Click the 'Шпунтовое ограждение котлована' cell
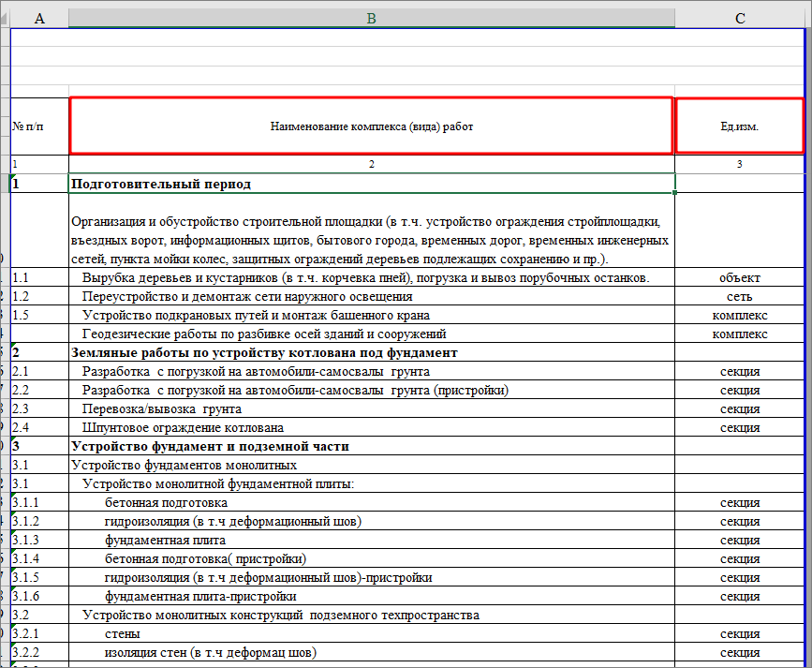The height and width of the screenshot is (668, 812). click(x=170, y=427)
